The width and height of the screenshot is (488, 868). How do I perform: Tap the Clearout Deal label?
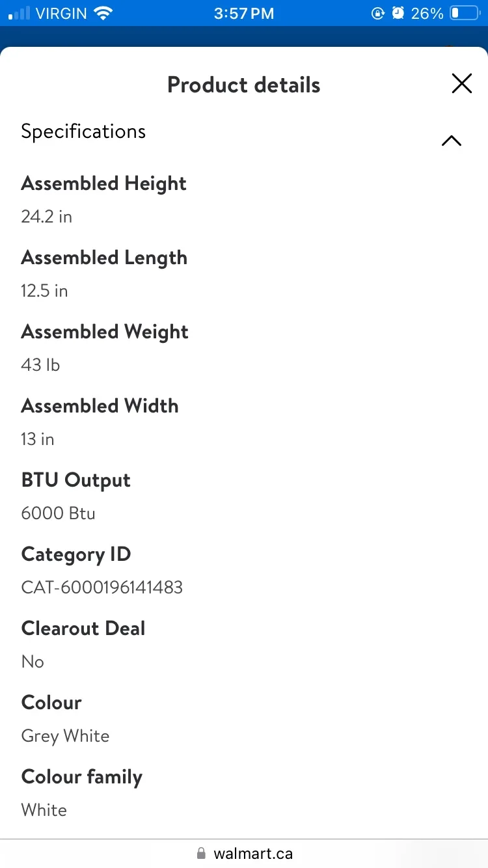pyautogui.click(x=83, y=629)
